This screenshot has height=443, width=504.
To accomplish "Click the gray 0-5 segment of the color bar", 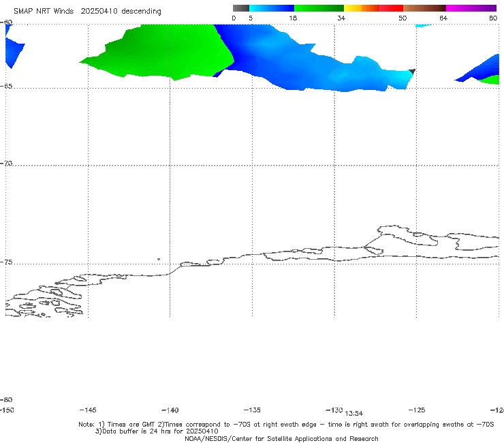I will click(x=241, y=8).
